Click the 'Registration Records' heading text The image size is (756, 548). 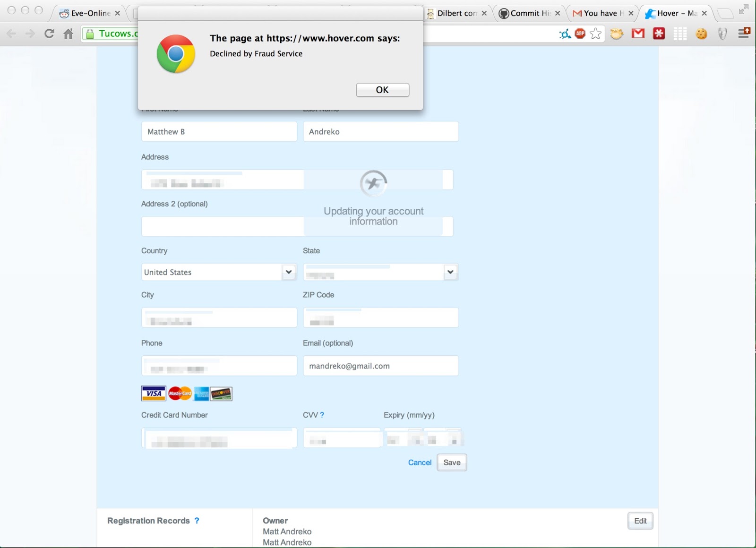tap(148, 521)
